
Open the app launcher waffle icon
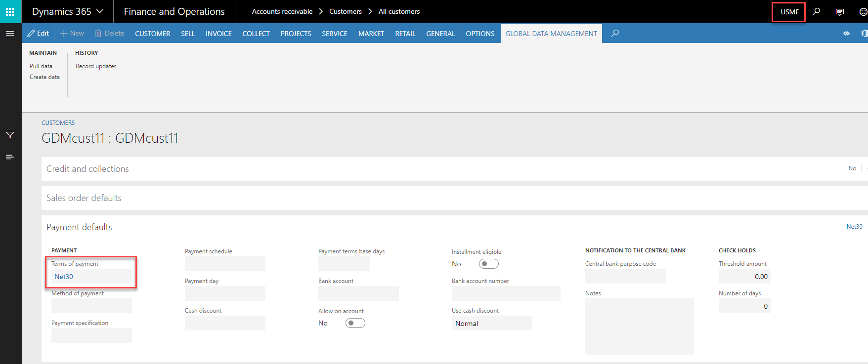click(10, 11)
